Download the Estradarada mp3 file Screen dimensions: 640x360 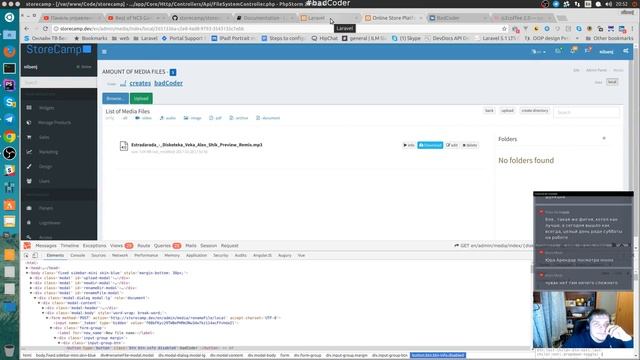tap(430, 145)
